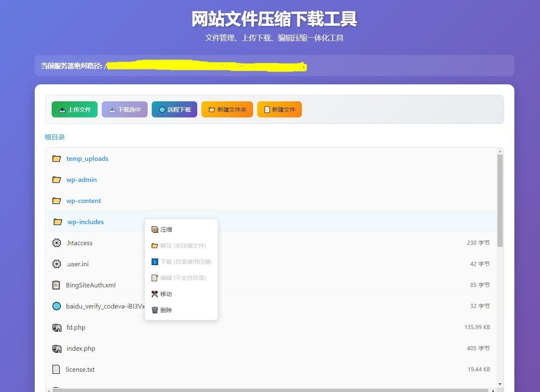
Task: Click the folder icon beside wp-content
Action: click(57, 201)
